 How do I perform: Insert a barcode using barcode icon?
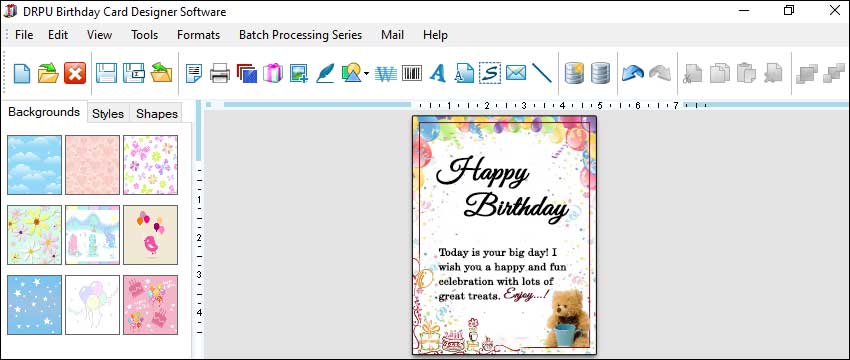click(412, 73)
